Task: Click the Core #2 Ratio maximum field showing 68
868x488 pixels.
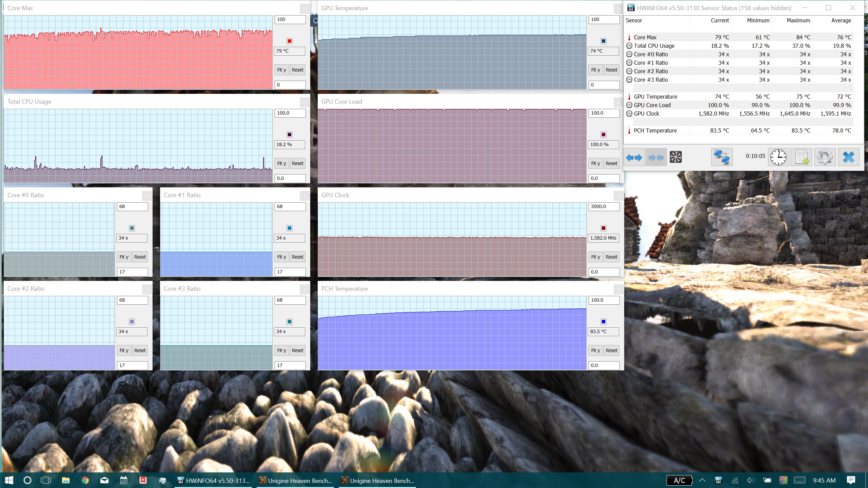Action: (x=132, y=300)
